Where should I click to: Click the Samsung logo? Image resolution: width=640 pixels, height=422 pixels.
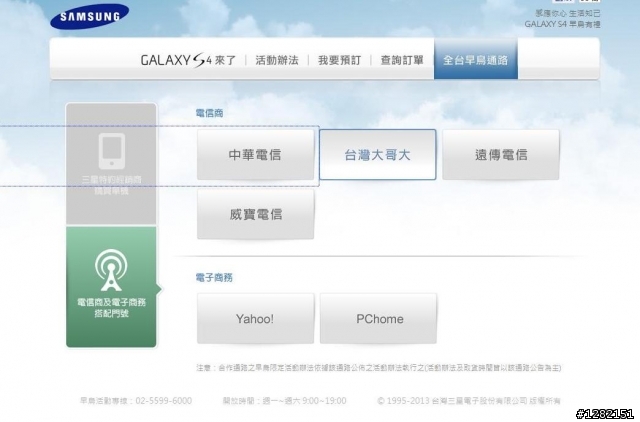[x=89, y=17]
